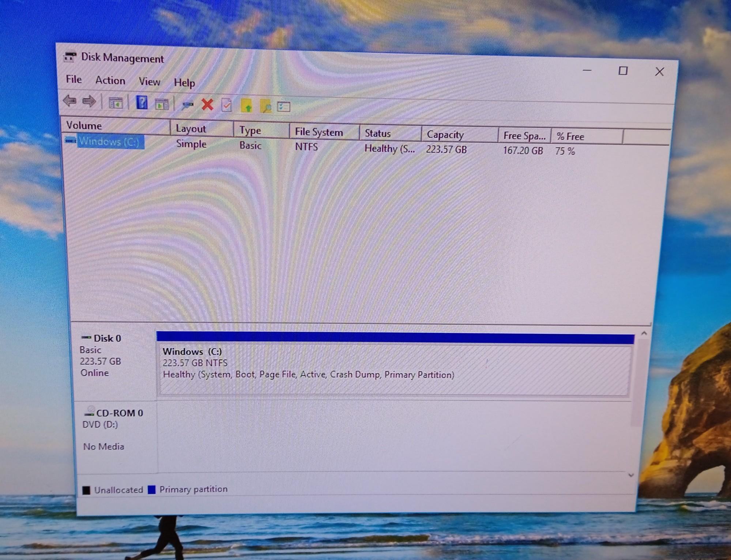Click the blue Primary partition legend swatch
The width and height of the screenshot is (731, 560).
pos(152,490)
